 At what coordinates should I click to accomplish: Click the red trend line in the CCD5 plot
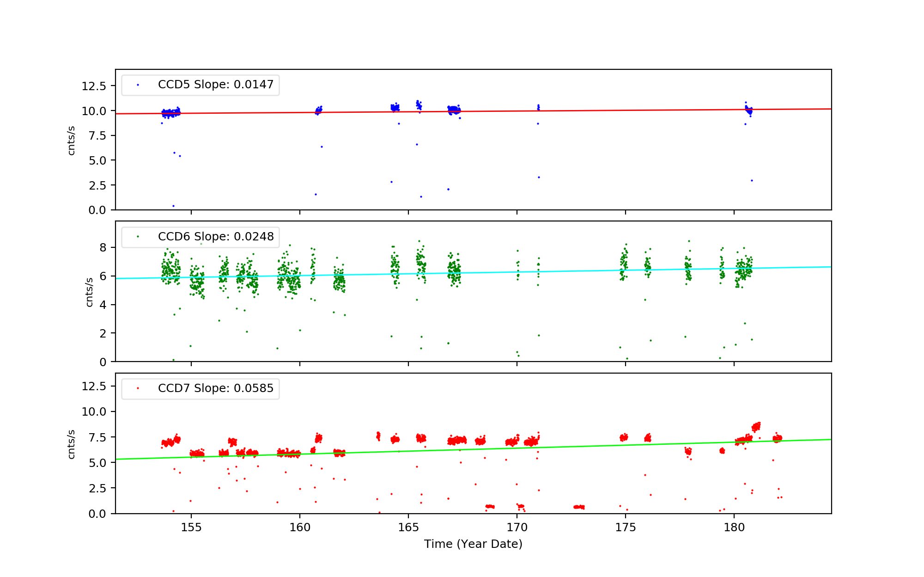[601, 110]
